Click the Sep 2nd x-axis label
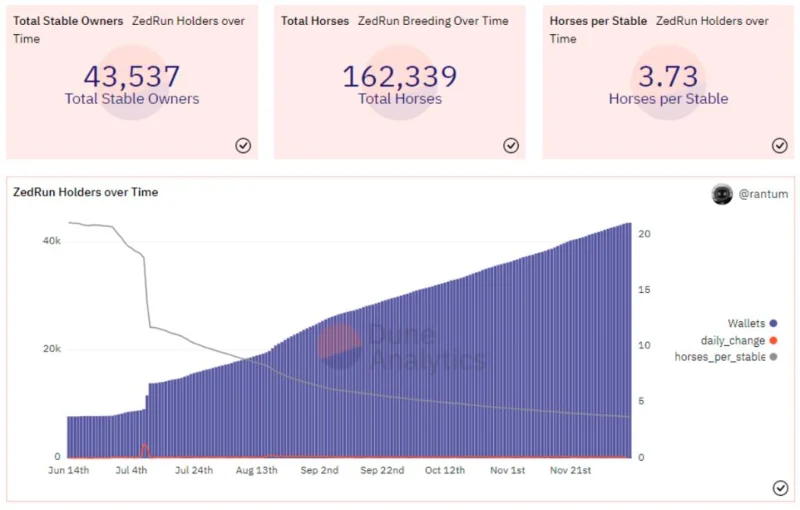 319,470
